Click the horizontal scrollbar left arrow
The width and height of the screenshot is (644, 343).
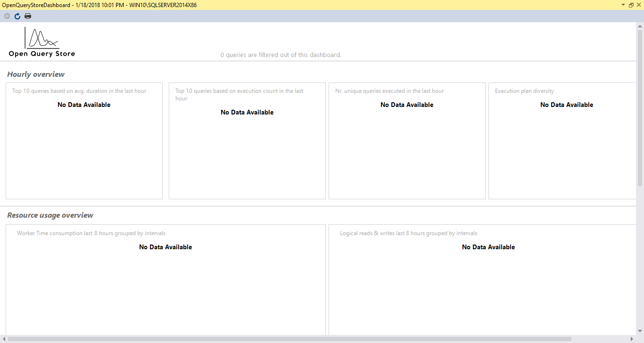tap(4, 339)
